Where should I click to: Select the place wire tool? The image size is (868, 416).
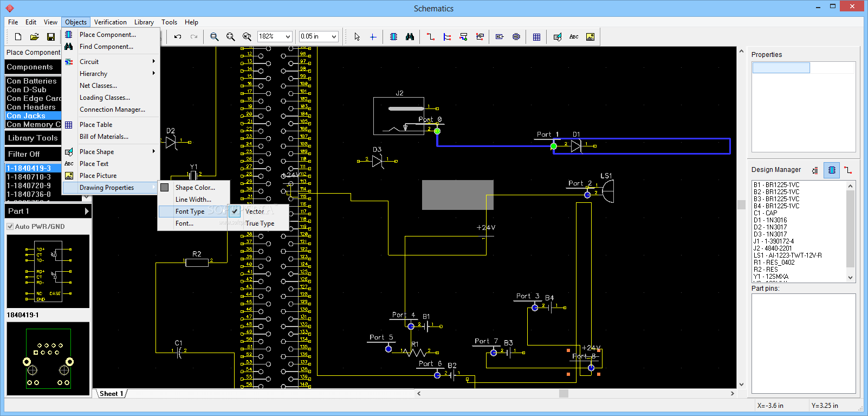pyautogui.click(x=430, y=37)
